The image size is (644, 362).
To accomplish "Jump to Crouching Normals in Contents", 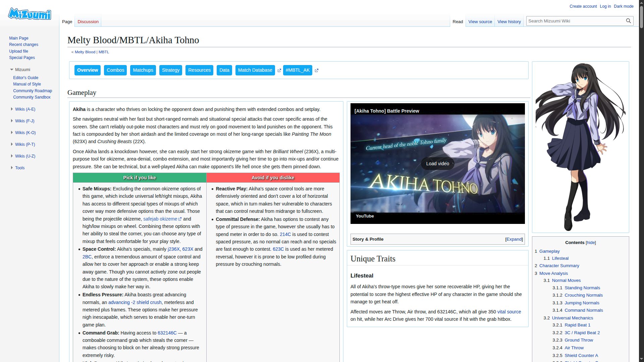I will click(583, 295).
